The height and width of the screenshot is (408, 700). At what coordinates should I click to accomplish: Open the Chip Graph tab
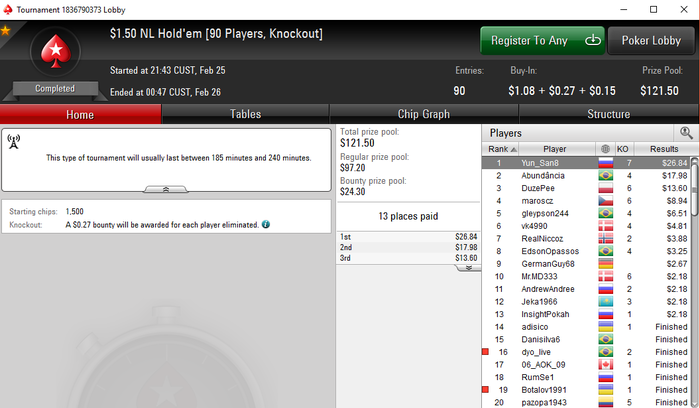pos(424,114)
